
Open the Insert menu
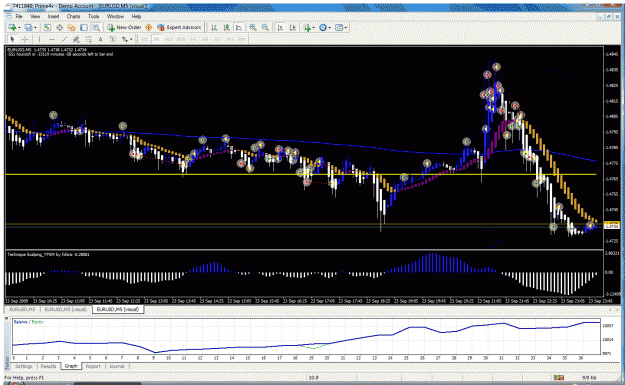point(53,16)
